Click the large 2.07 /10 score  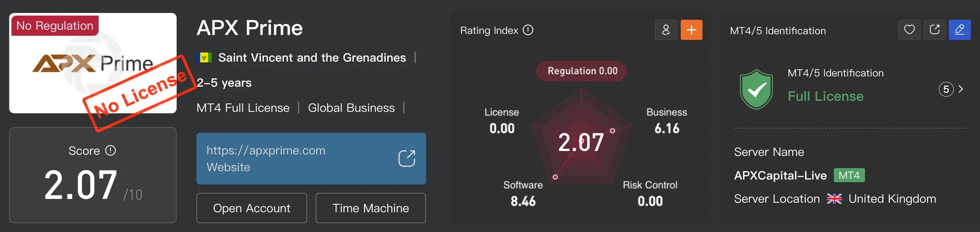pos(93,185)
